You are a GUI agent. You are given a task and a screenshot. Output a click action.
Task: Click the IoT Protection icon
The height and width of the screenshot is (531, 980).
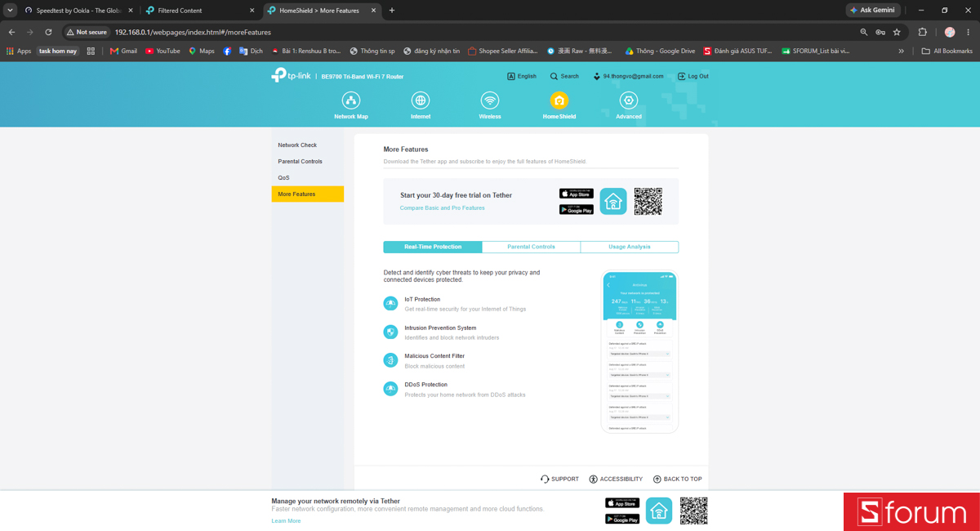click(x=390, y=304)
